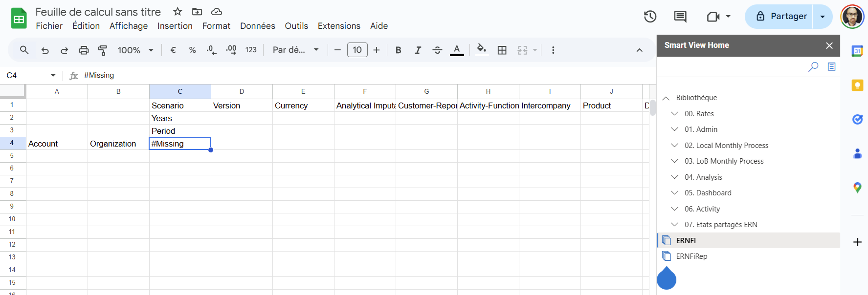Select the paint format tool
868x295 pixels.
tap(103, 50)
